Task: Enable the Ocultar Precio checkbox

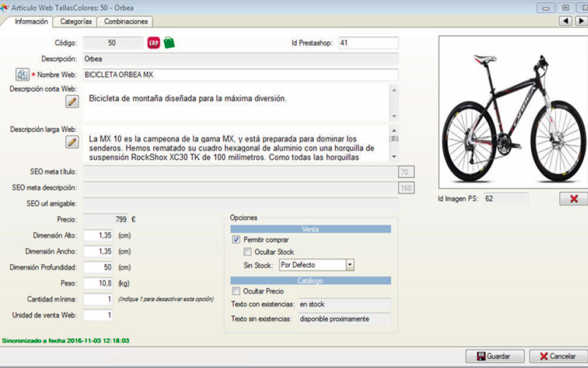Action: [x=236, y=291]
